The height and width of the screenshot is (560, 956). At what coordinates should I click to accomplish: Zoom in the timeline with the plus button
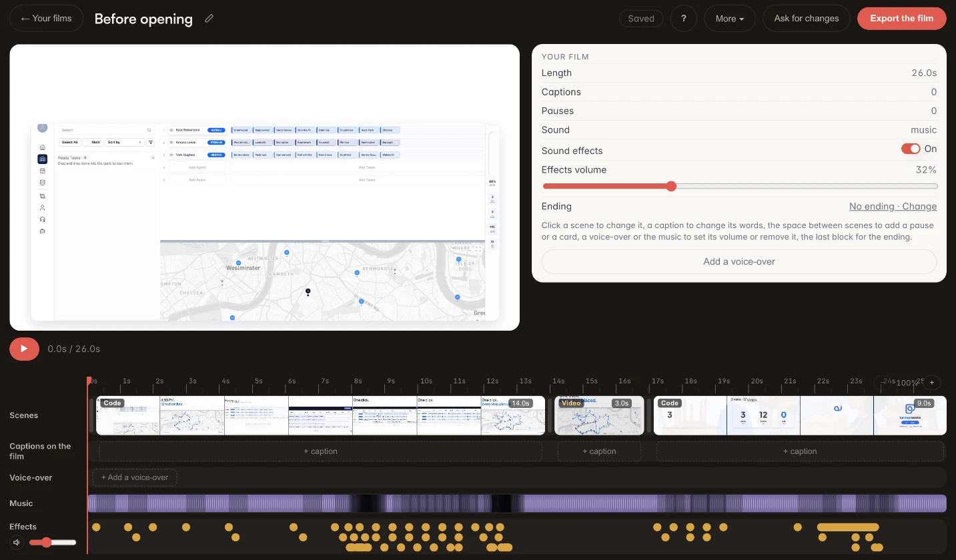coord(931,383)
